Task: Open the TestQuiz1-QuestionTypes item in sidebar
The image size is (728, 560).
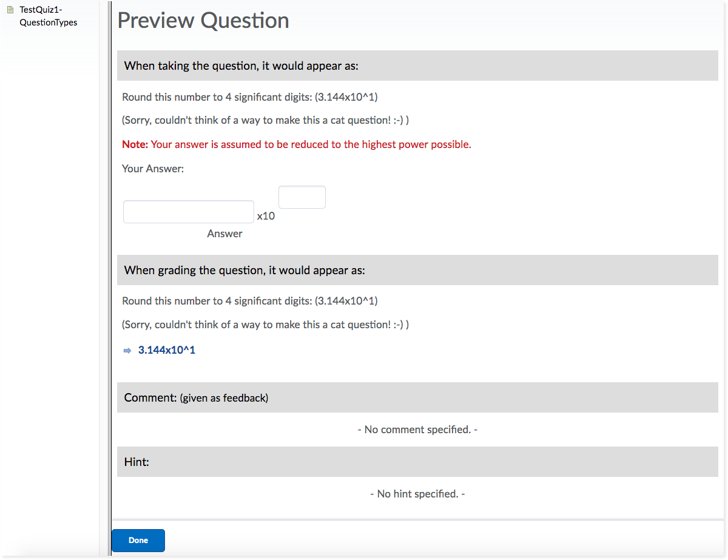Action: coord(49,16)
